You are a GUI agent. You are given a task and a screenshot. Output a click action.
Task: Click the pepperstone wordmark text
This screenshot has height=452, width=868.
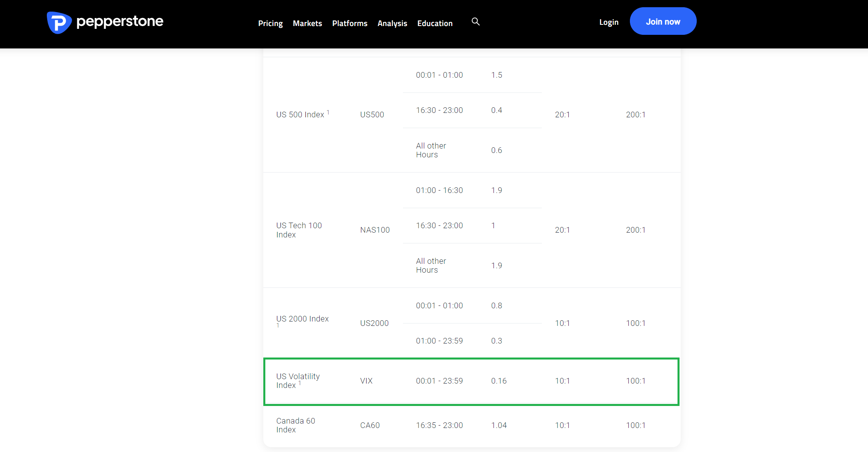(120, 21)
